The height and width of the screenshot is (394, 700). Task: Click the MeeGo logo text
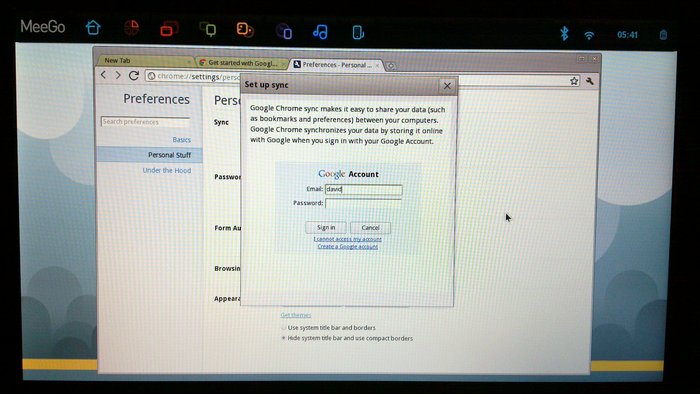(43, 27)
